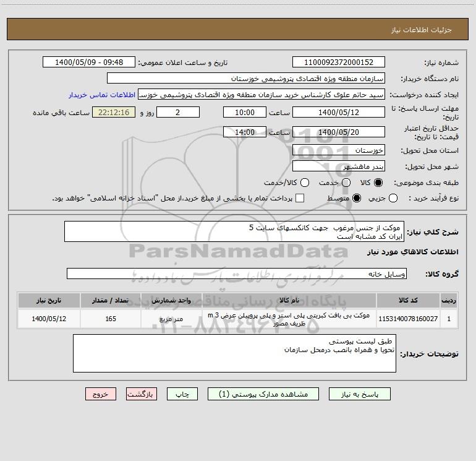
Task: Click the تاریخ نیاز column header
Action: coord(49,300)
